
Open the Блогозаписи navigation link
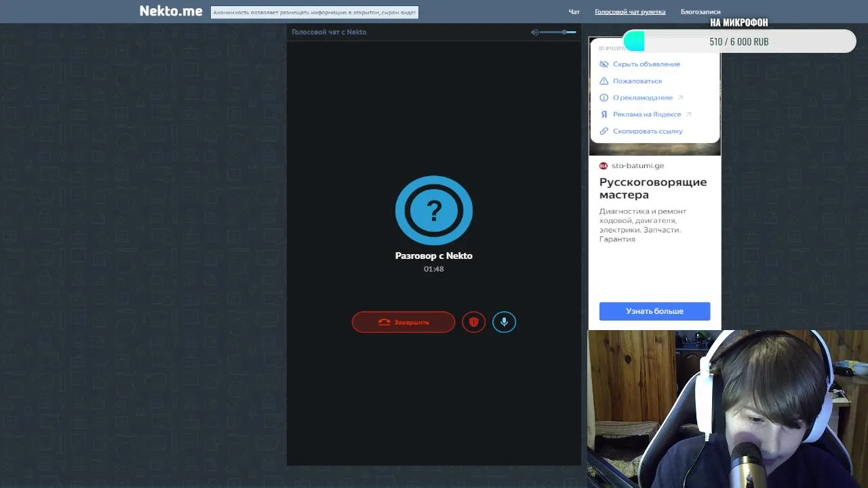[x=701, y=12]
